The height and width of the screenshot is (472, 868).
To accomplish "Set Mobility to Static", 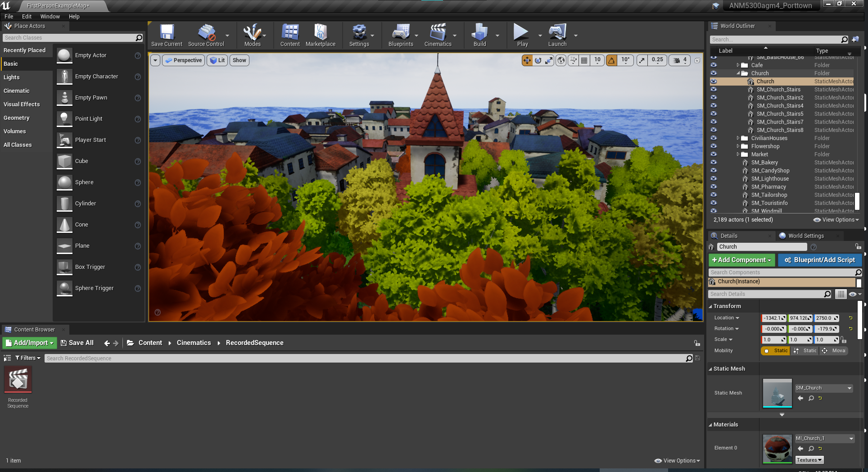I will 775,351.
